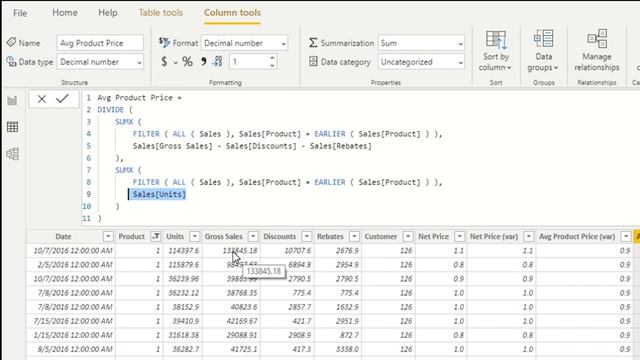Click the Units cell 114397.6
This screenshot has height=360, width=640.
[x=183, y=251]
